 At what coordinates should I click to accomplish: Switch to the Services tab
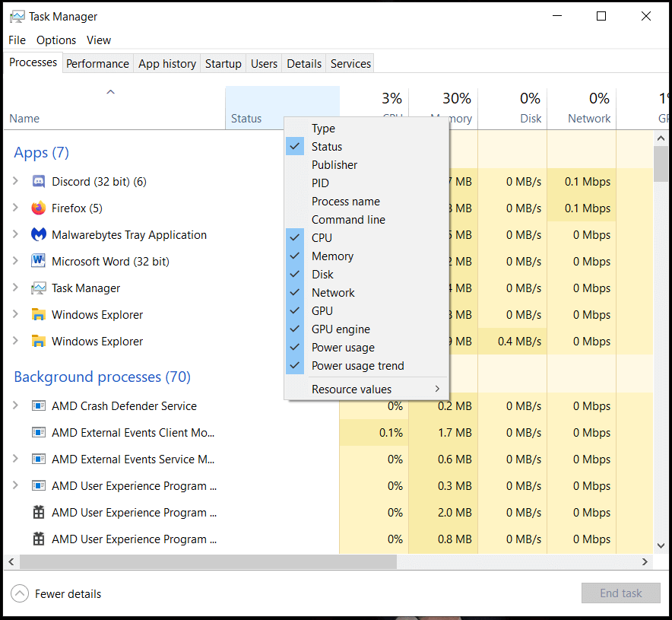(x=350, y=63)
